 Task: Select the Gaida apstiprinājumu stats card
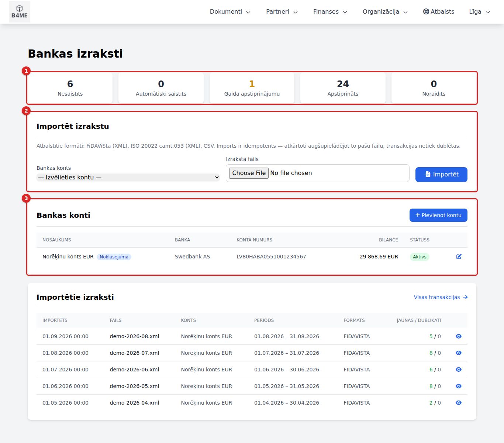click(252, 88)
